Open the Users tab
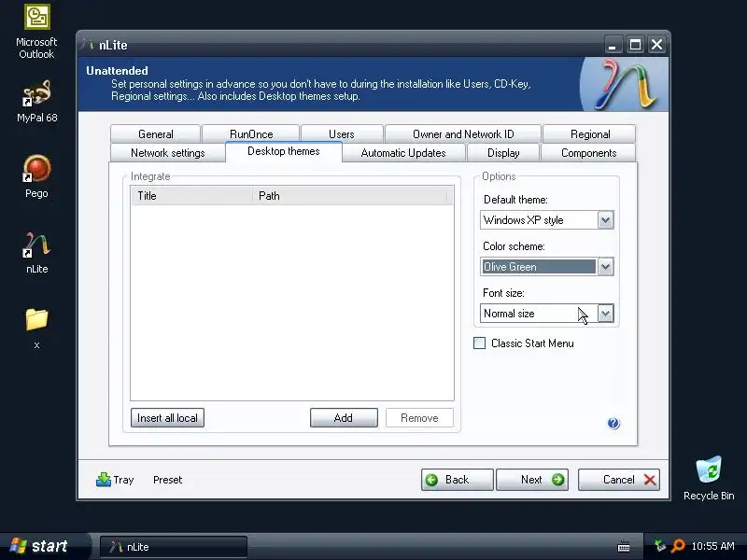The height and width of the screenshot is (560, 747). tap(342, 133)
